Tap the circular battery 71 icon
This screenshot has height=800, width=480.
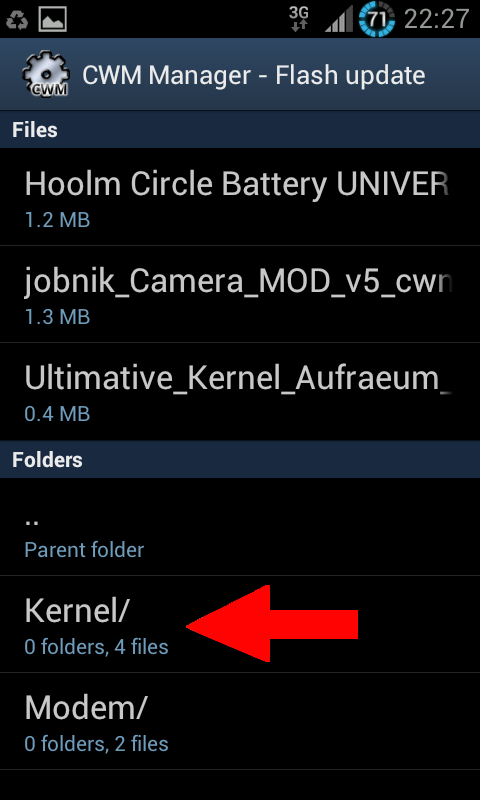point(376,19)
